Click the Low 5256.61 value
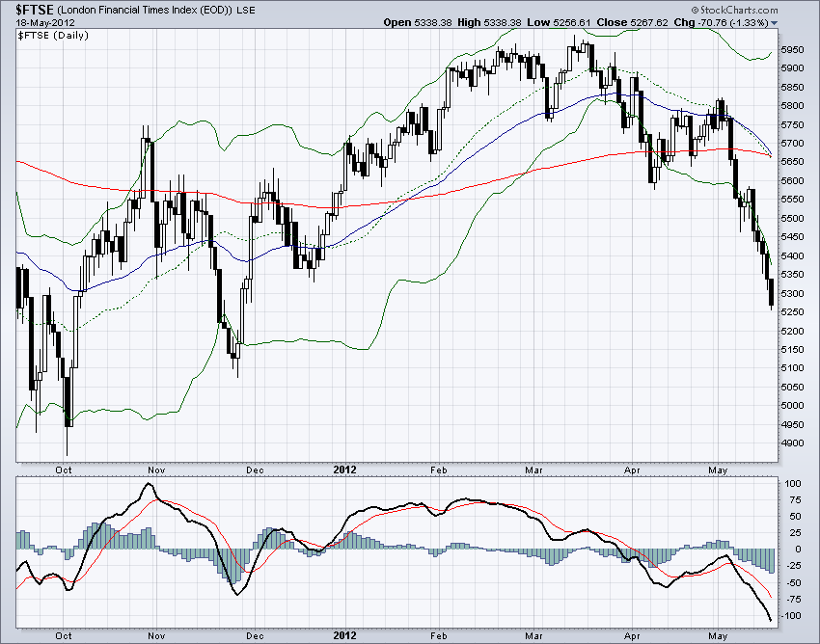Screen dimensions: 820x644 [x=559, y=22]
